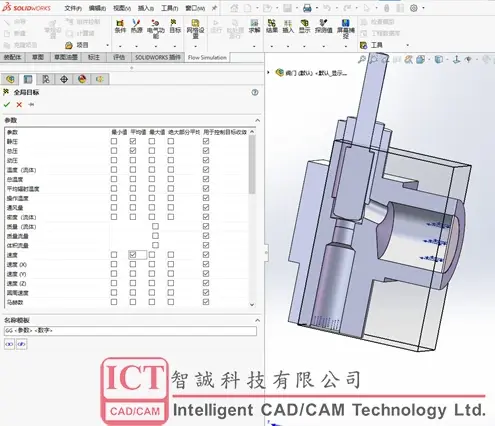Collapse the 参数 section chevron

[257, 120]
